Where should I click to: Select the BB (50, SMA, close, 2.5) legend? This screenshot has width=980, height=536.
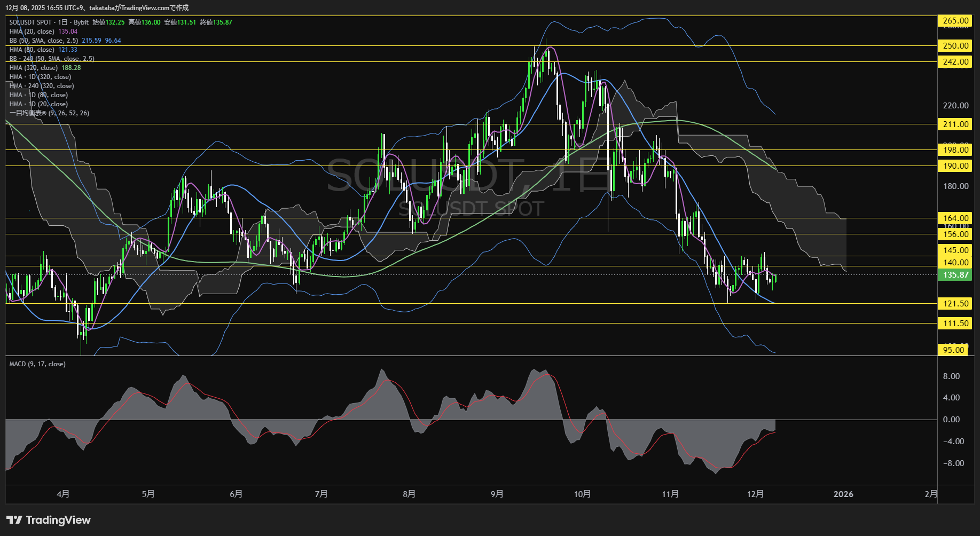pyautogui.click(x=44, y=41)
